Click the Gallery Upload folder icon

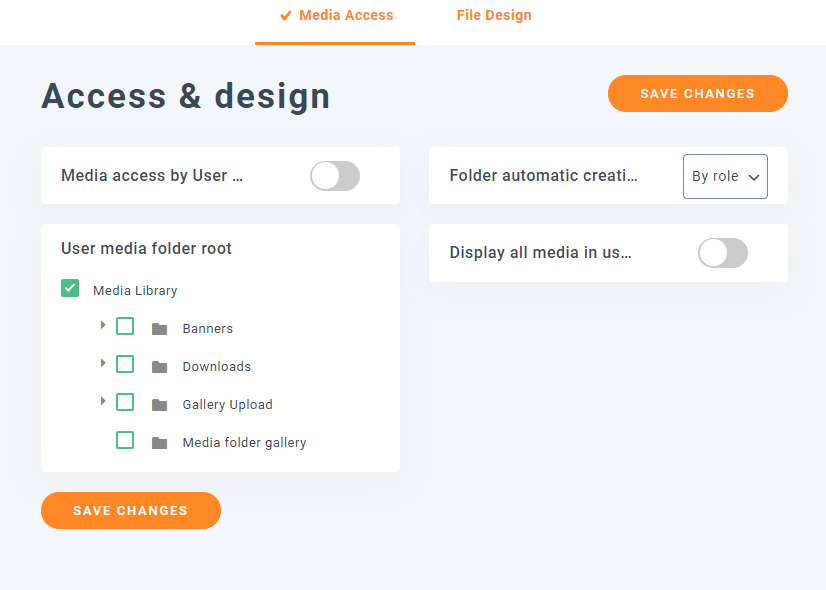(x=159, y=405)
